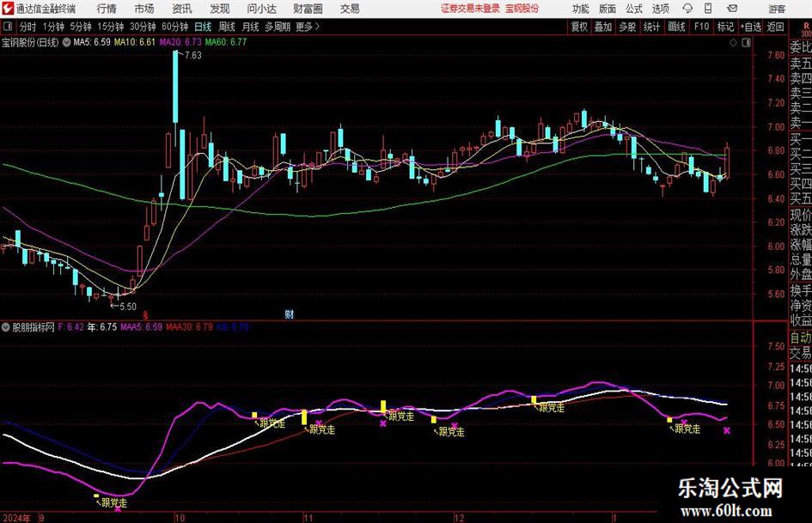Click the 5.50 low price label
Viewport: 812px width, 523px height.
[127, 307]
